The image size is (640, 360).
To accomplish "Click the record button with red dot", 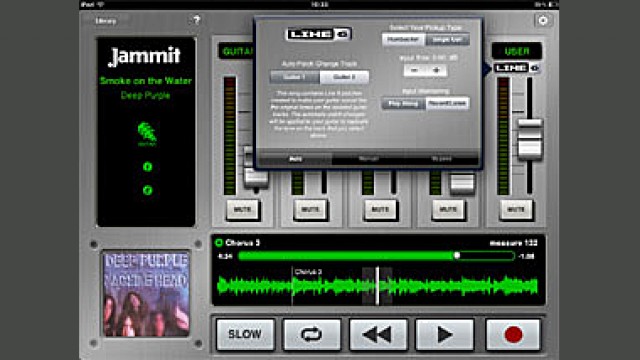I will (x=513, y=335).
